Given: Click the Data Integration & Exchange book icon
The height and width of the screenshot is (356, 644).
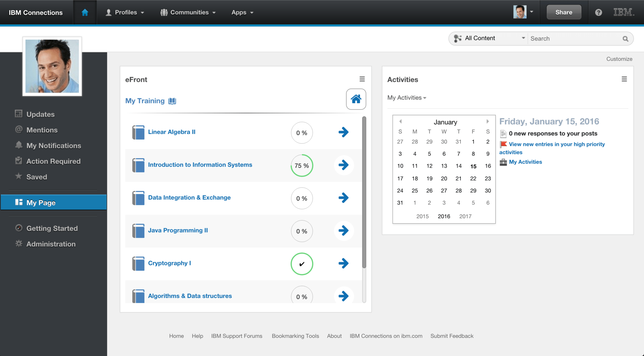Looking at the screenshot, I should pos(138,198).
